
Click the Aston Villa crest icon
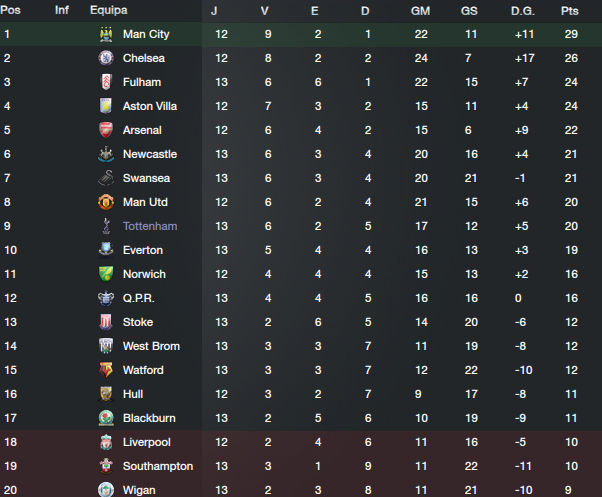pos(105,106)
